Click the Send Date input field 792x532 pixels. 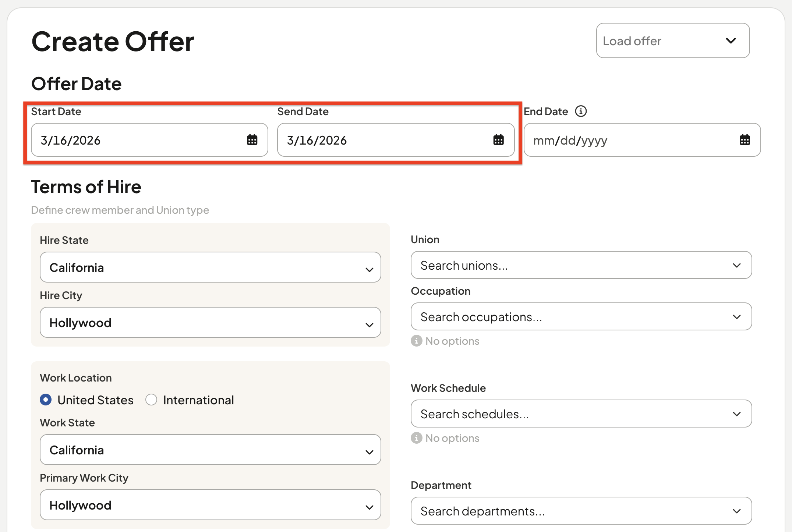pyautogui.click(x=396, y=140)
